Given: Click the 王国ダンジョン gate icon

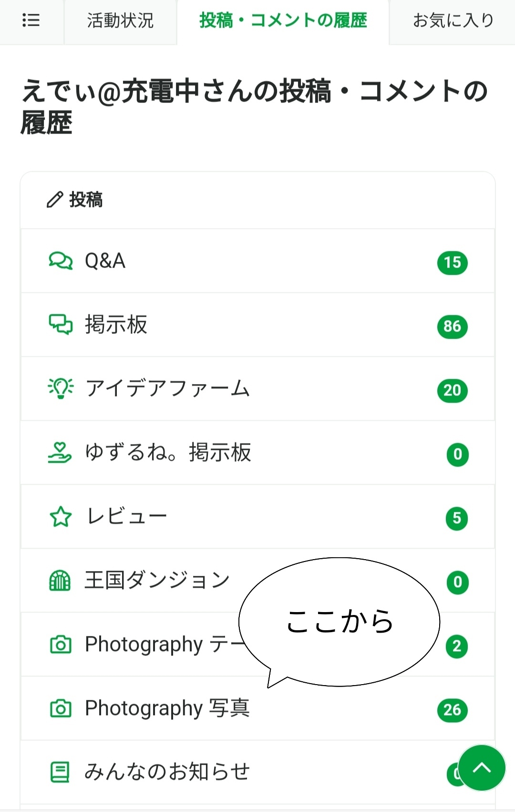Looking at the screenshot, I should tap(60, 581).
